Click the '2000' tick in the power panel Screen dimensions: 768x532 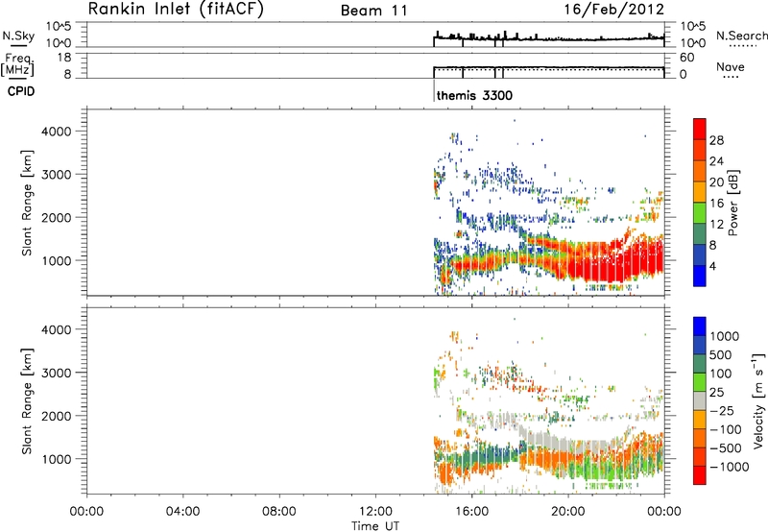59,217
